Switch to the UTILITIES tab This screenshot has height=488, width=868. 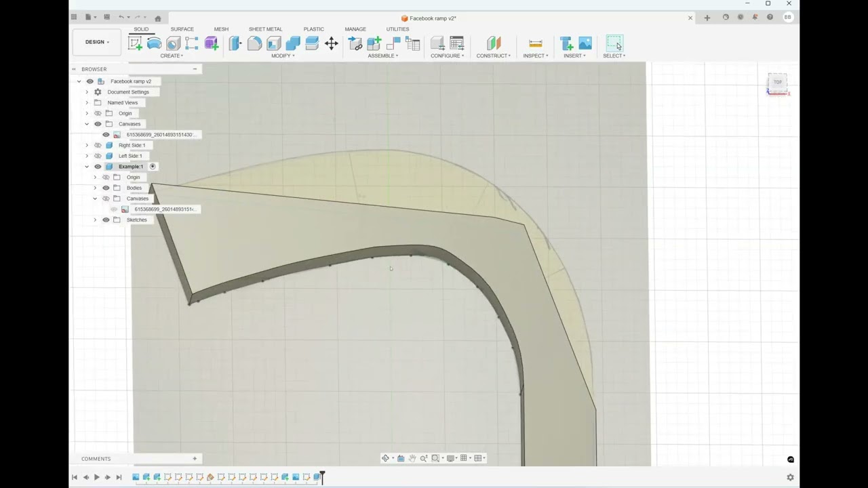(397, 29)
